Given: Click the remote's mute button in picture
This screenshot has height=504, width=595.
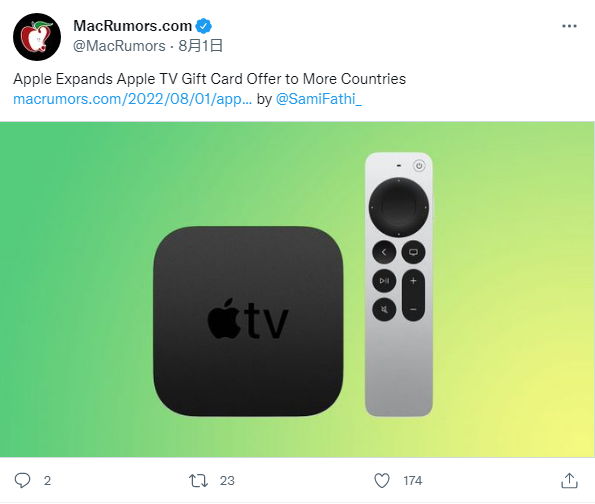Looking at the screenshot, I should (384, 310).
